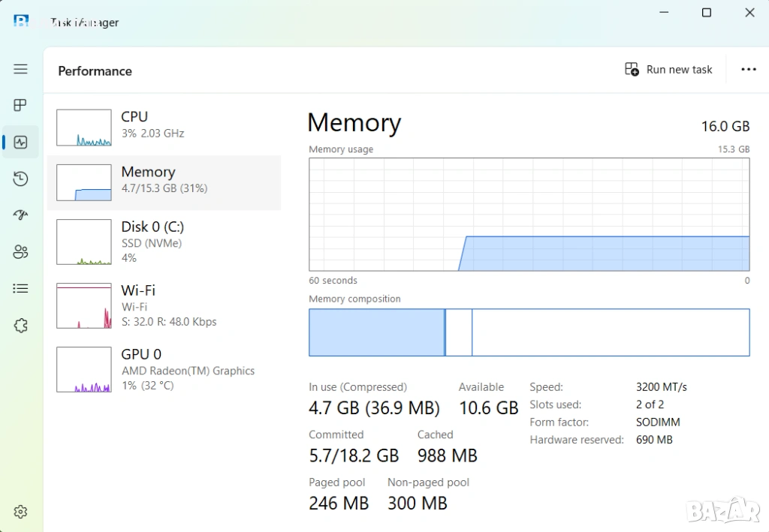
Task: Select the Disk 0 (C:) item
Action: tap(164, 242)
